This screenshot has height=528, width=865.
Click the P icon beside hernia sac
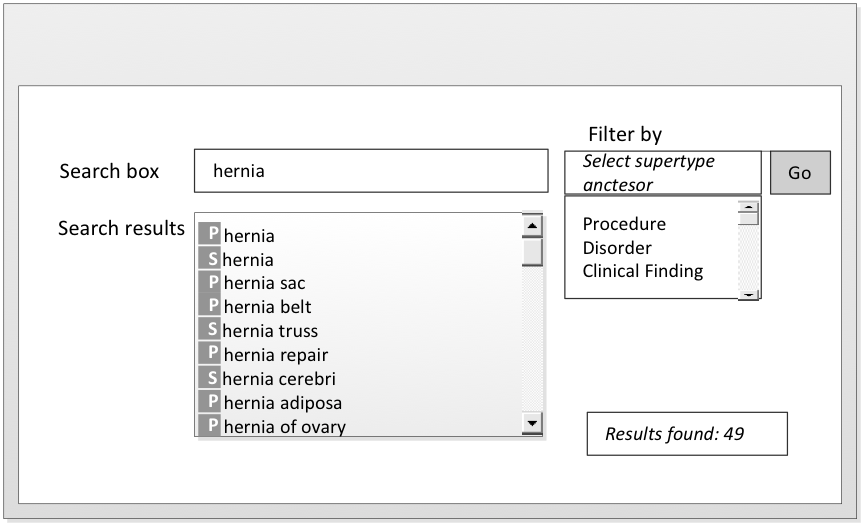coord(209,283)
